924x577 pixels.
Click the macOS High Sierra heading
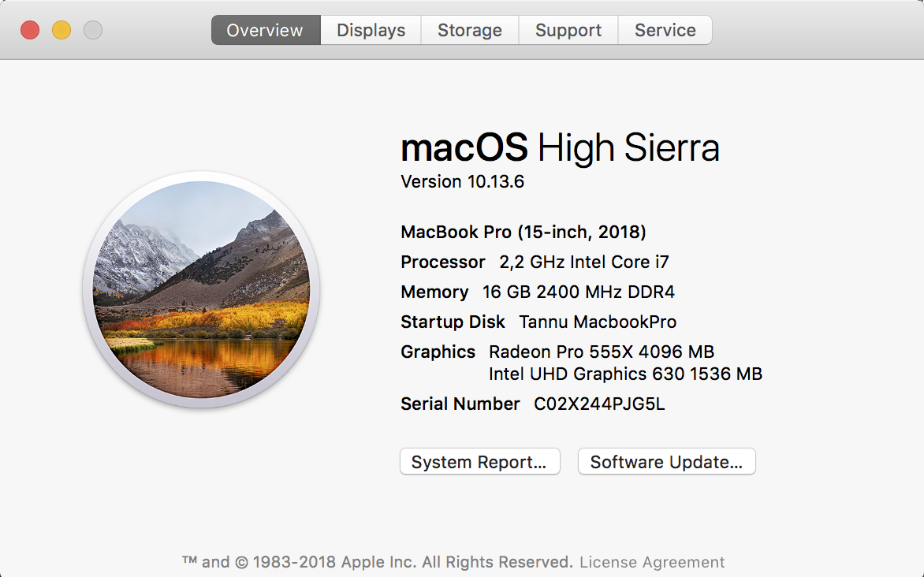560,147
